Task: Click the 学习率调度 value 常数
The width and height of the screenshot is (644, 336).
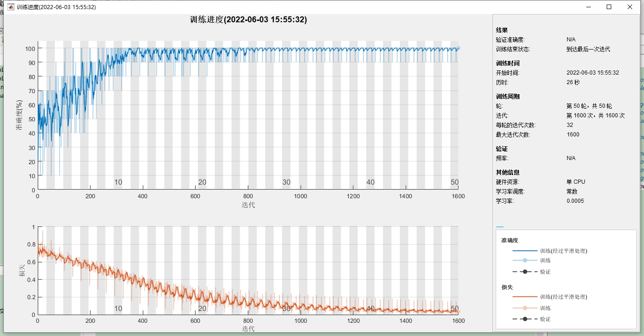Action: point(572,191)
